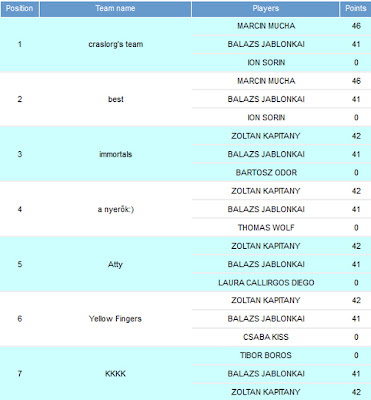Select the Atty team name
Image resolution: width=371 pixels, height=400 pixels.
115,264
